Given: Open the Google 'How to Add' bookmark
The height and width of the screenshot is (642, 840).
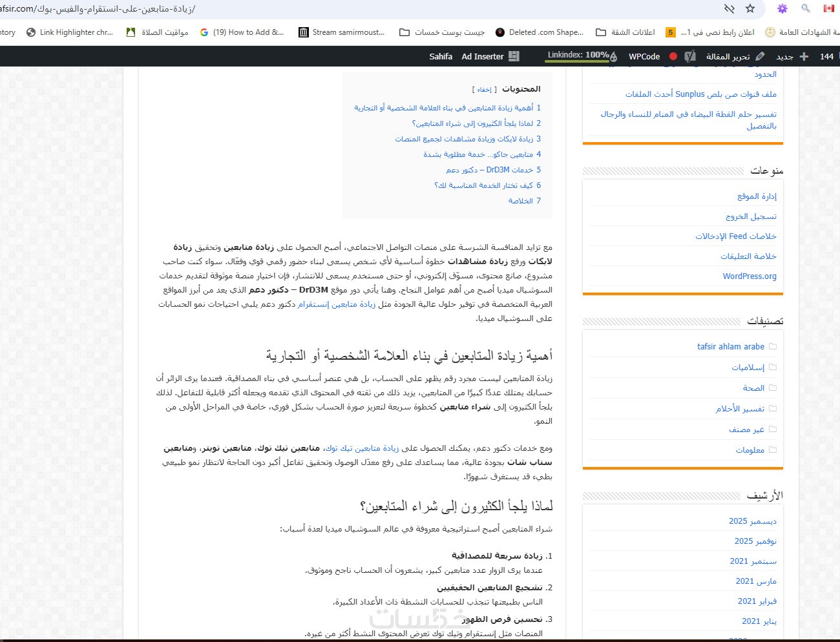Looking at the screenshot, I should coord(242,32).
